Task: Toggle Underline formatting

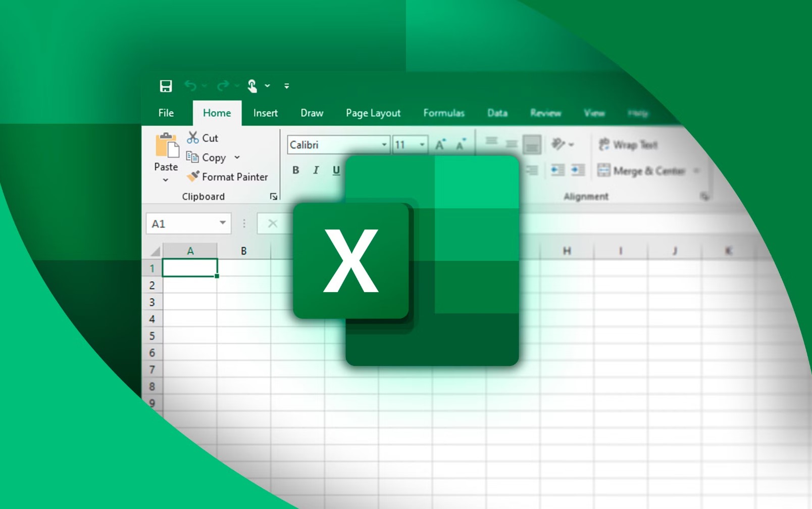Action: pos(336,170)
